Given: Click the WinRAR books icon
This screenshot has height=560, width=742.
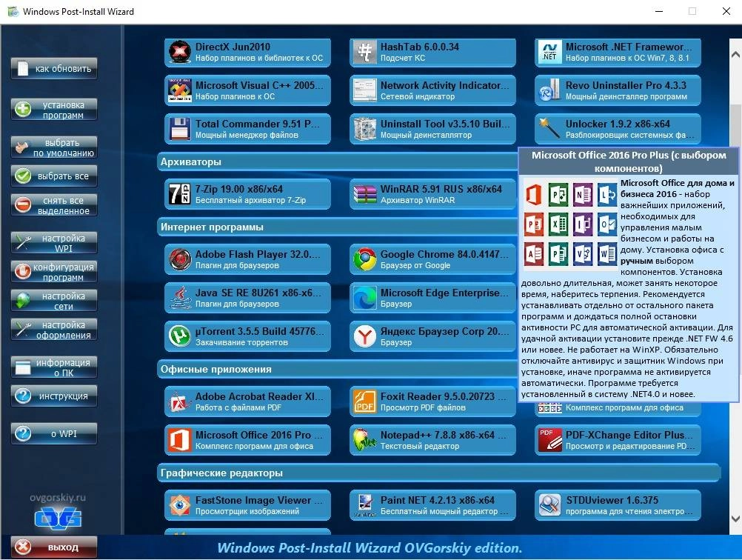Looking at the screenshot, I should 364,194.
